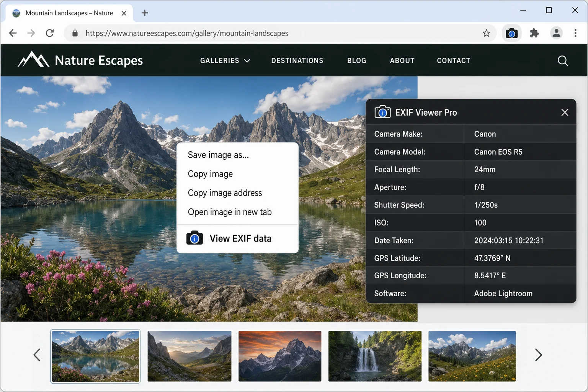Reload the page with the refresh icon
The width and height of the screenshot is (588, 392).
50,33
